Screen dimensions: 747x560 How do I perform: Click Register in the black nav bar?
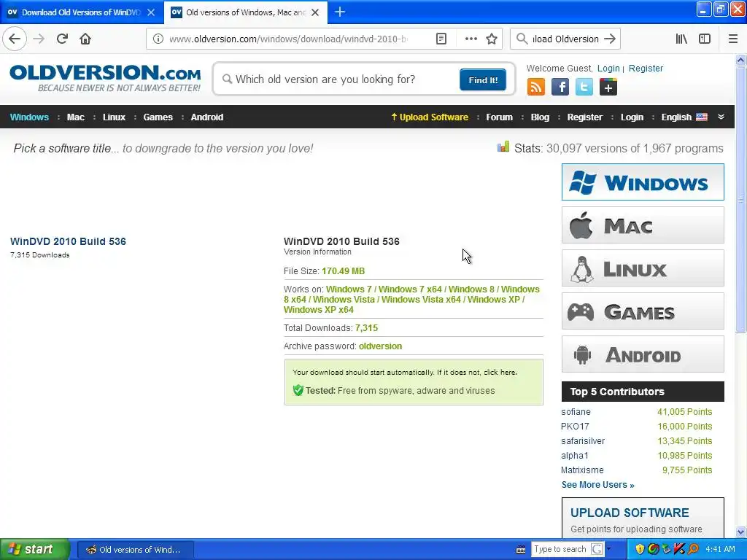click(584, 117)
